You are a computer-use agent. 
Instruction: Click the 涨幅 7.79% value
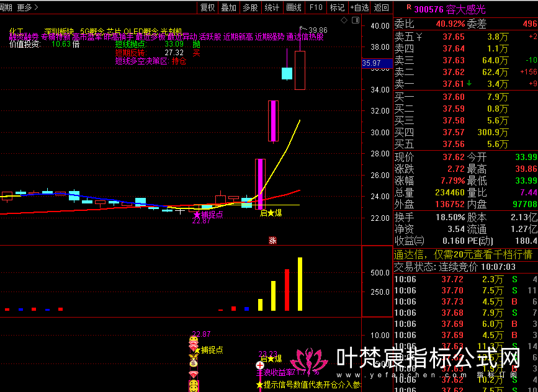[453, 180]
